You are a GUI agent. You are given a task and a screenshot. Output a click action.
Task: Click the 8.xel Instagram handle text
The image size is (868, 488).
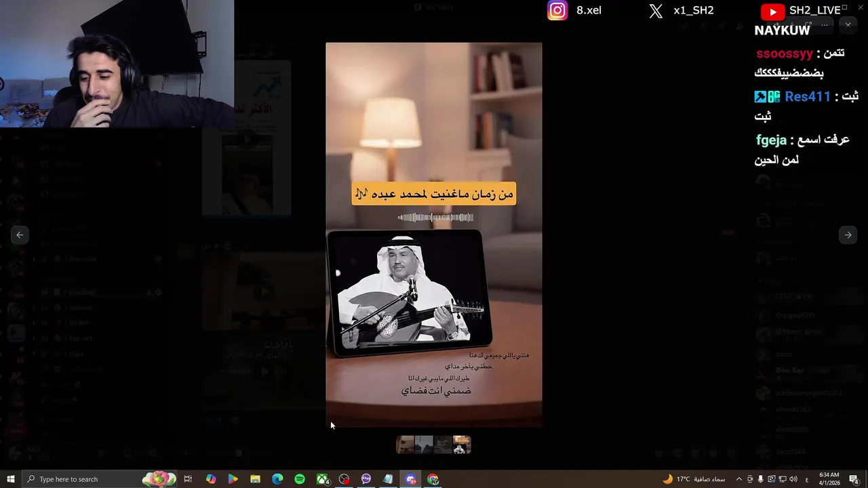[589, 10]
